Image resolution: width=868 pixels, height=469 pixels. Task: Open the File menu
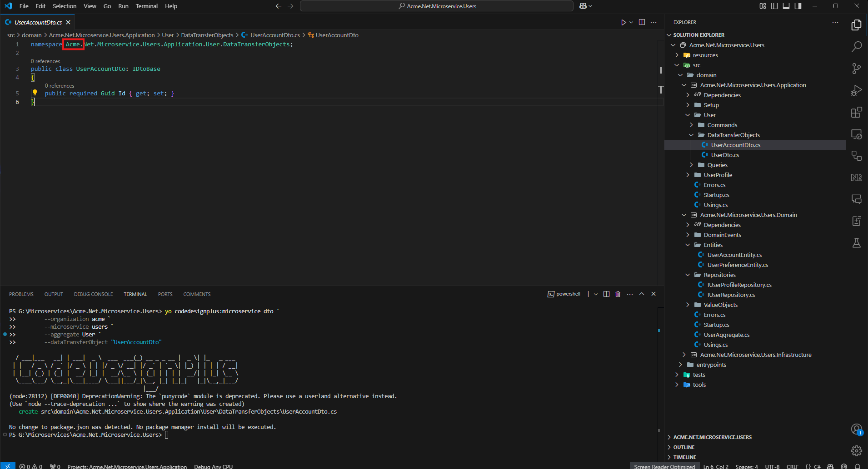coord(24,6)
